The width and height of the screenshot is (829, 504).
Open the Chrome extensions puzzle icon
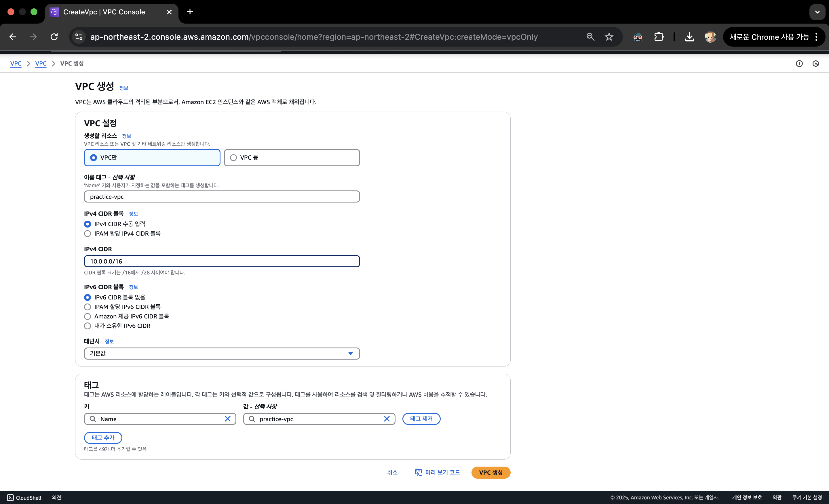[659, 37]
